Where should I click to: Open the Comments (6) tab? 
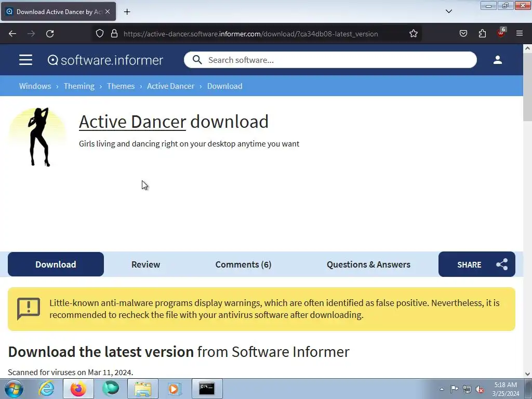click(x=243, y=264)
